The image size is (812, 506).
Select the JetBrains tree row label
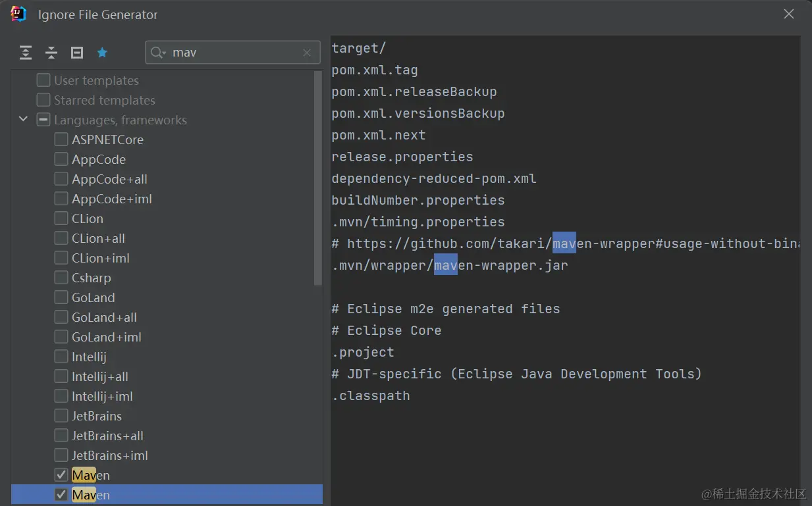pos(97,416)
